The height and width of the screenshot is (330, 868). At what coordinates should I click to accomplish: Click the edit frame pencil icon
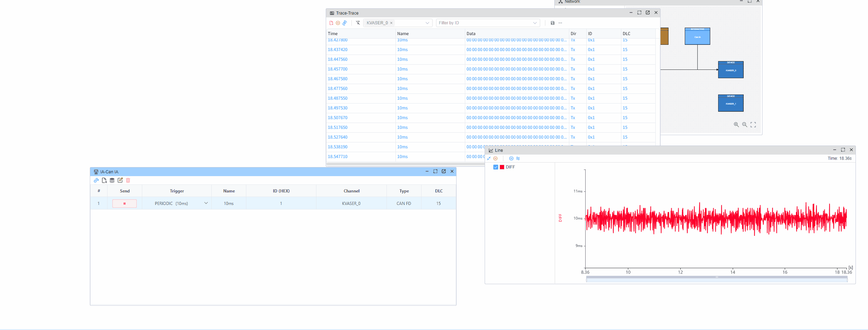pyautogui.click(x=120, y=180)
